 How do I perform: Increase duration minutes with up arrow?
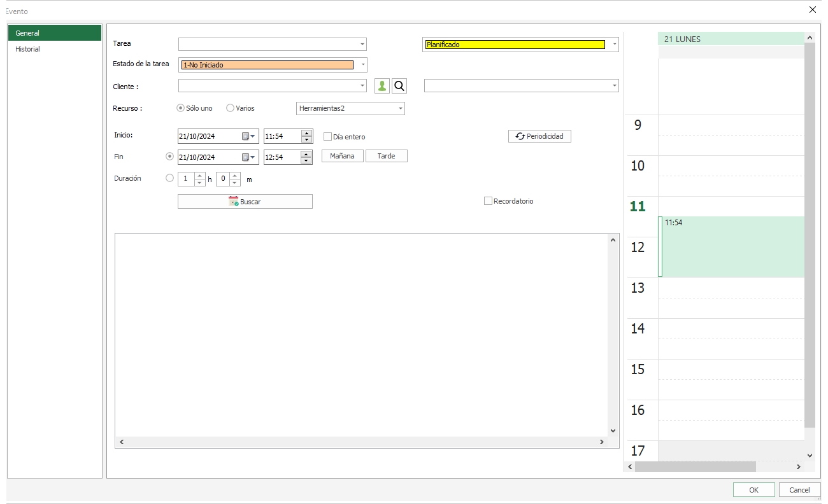click(x=235, y=176)
